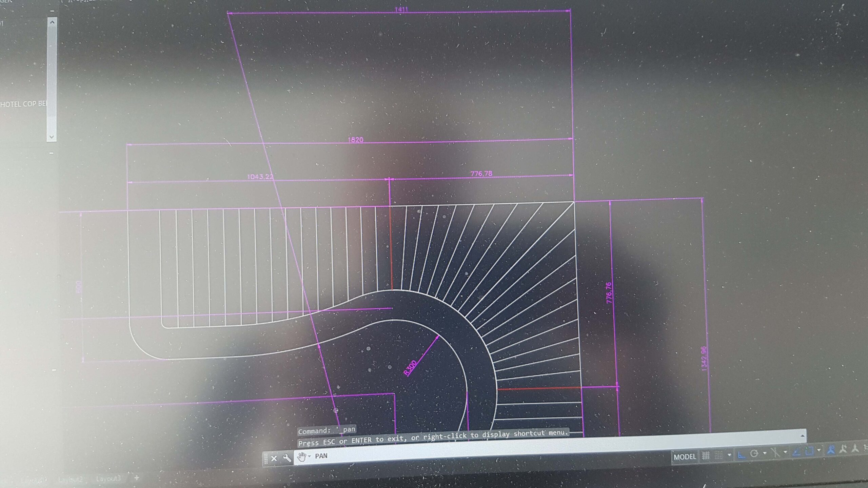This screenshot has width=868, height=488.
Task: Expand snap mode settings arrow
Action: pos(729,455)
